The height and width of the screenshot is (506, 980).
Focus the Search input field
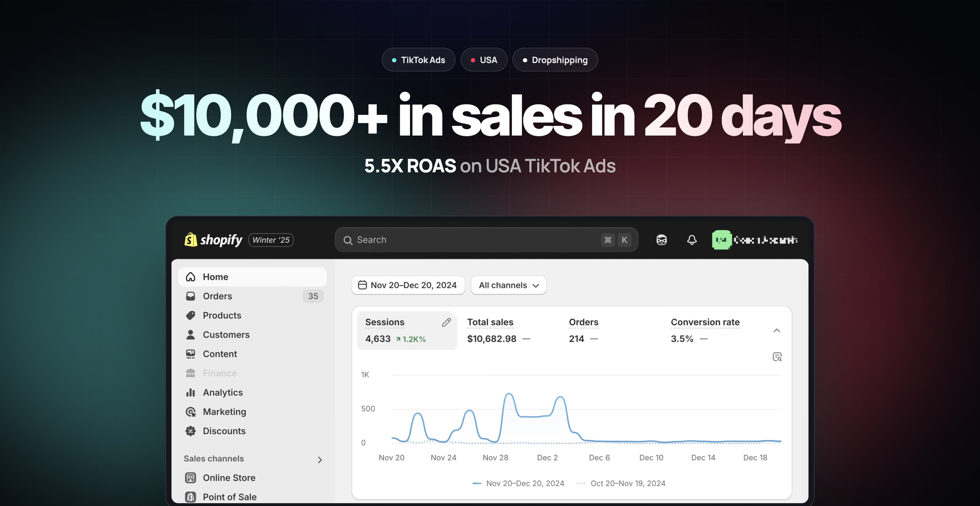pyautogui.click(x=486, y=240)
